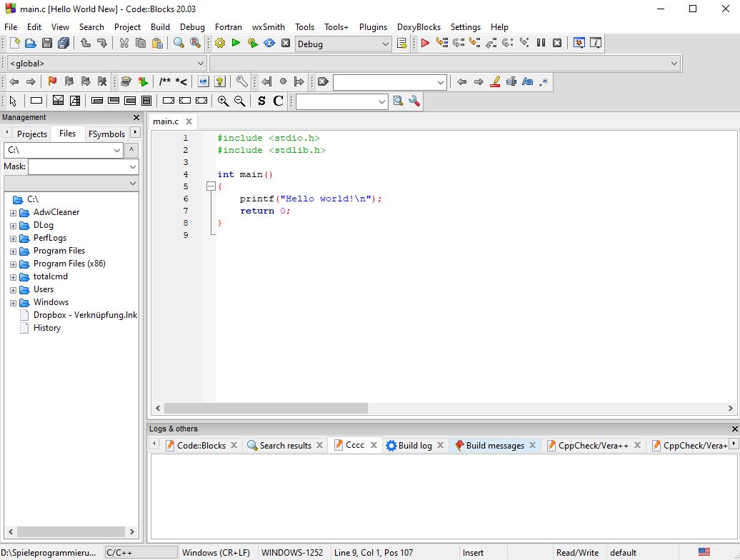Click the Save all files icon
Image resolution: width=740 pixels, height=560 pixels.
coord(64,44)
